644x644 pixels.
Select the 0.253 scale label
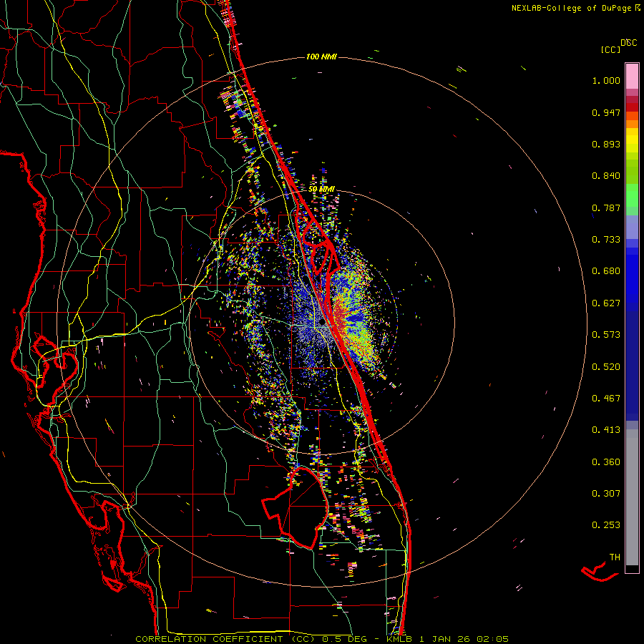tap(606, 525)
